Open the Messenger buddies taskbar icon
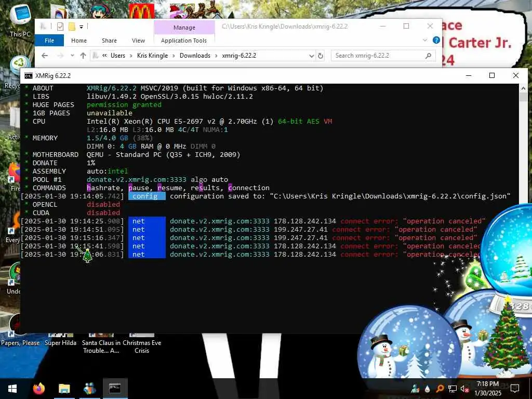Image resolution: width=532 pixels, height=399 pixels. point(89,389)
